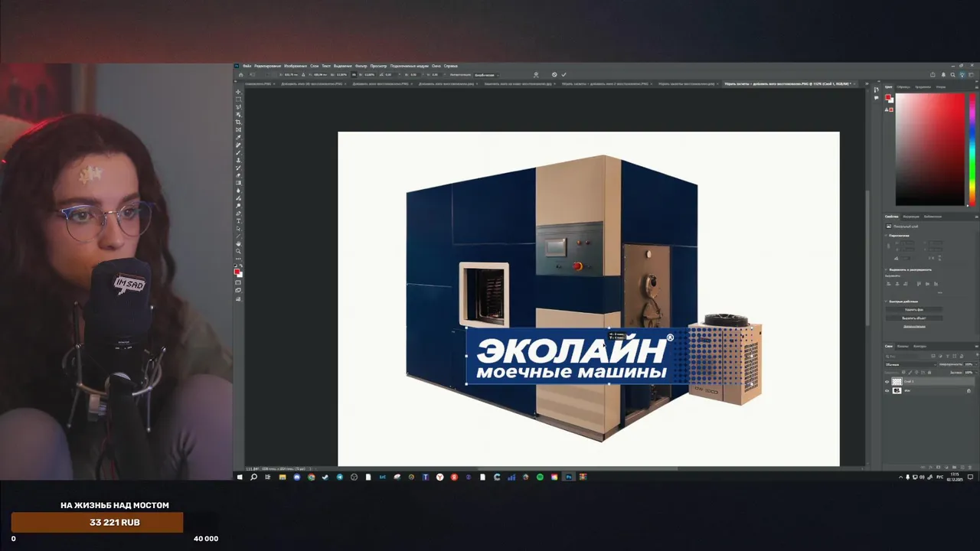The height and width of the screenshot is (551, 980).
Task: Toggle relative positioning triangle in options bar
Action: tap(303, 74)
